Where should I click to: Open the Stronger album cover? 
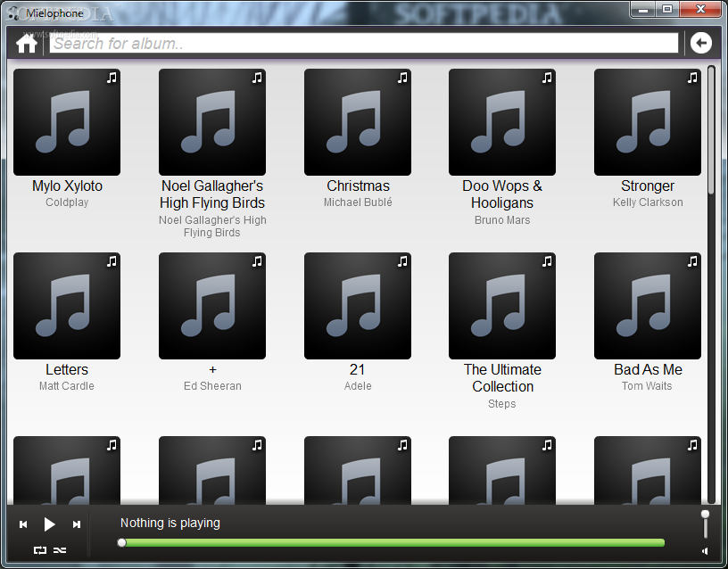648,122
